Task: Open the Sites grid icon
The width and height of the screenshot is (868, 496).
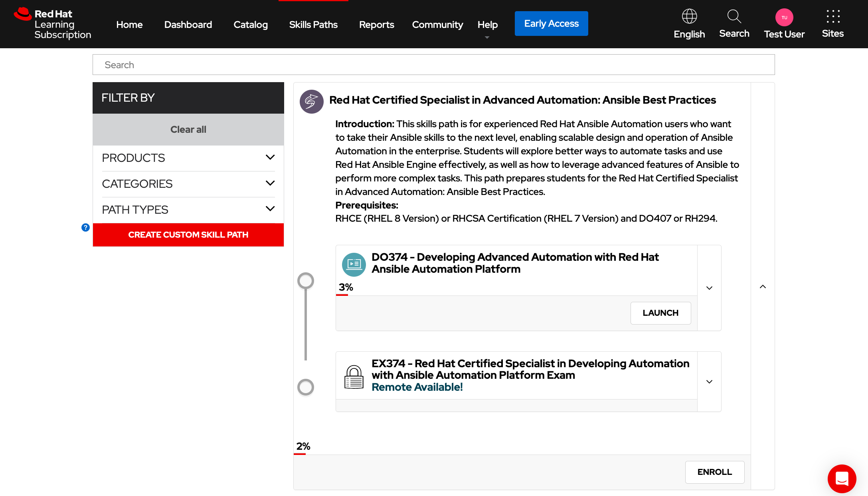Action: click(832, 17)
